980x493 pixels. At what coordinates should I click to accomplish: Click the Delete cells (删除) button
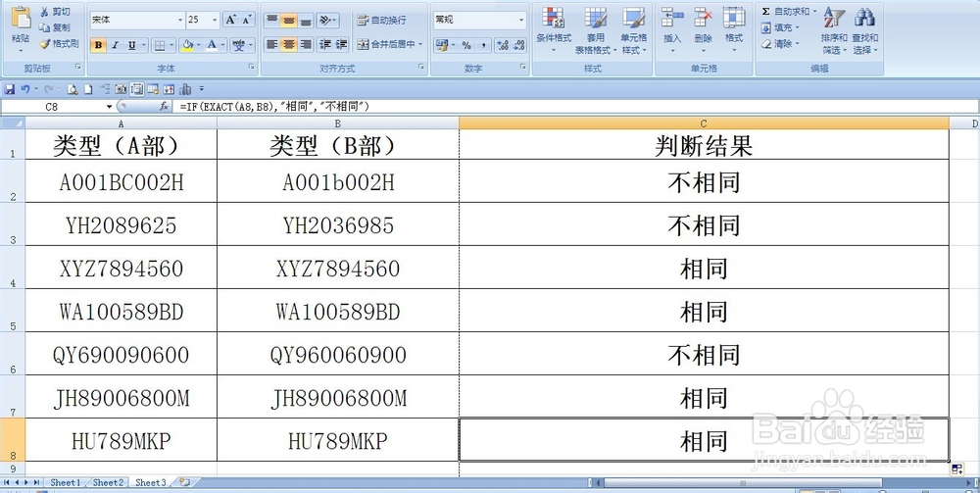pyautogui.click(x=703, y=28)
